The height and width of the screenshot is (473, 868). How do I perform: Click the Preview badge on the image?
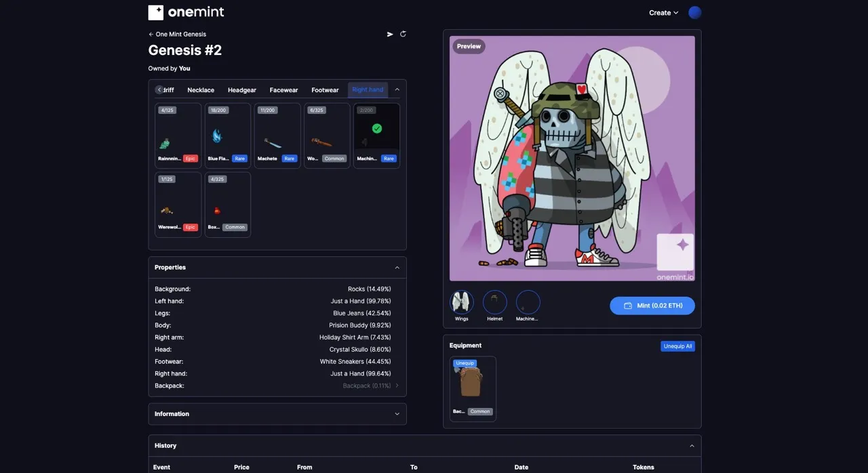[469, 46]
